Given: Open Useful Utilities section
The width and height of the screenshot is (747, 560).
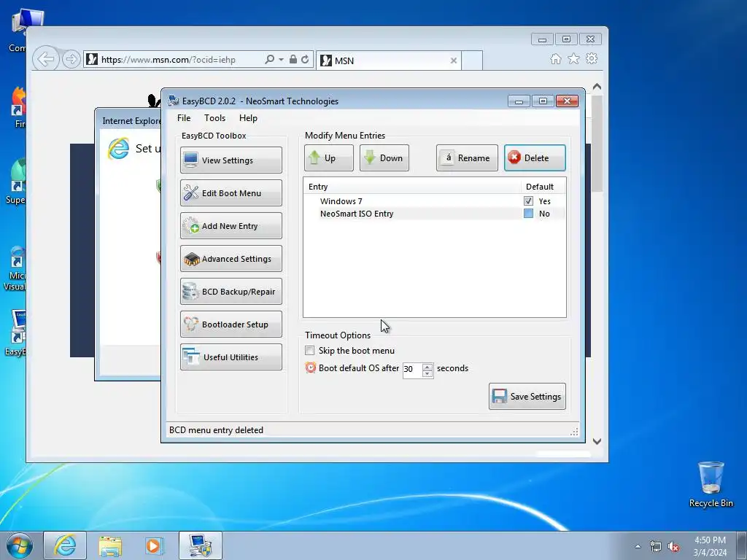Looking at the screenshot, I should click(x=231, y=357).
